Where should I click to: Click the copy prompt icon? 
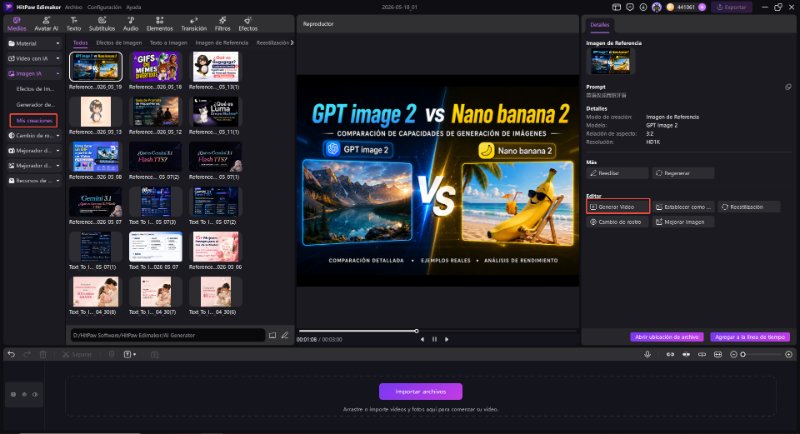point(788,87)
